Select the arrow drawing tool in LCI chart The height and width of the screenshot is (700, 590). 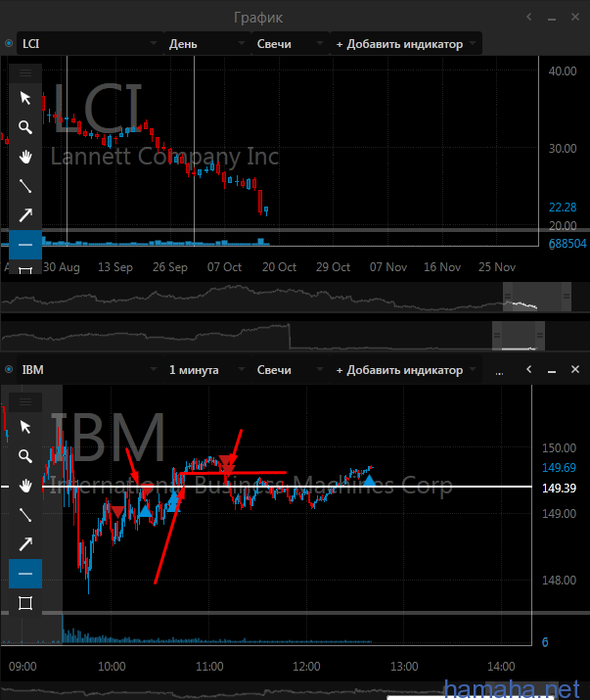point(25,215)
